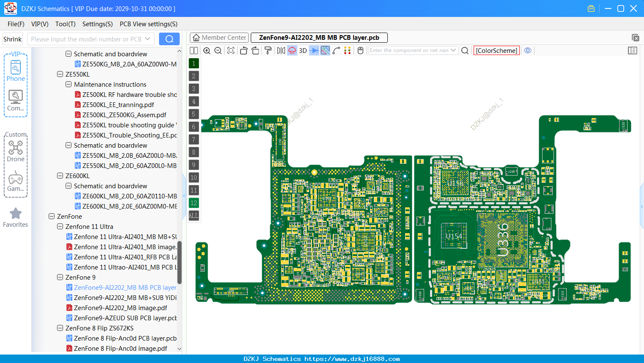Toggle the eye visibility icon

point(528,50)
